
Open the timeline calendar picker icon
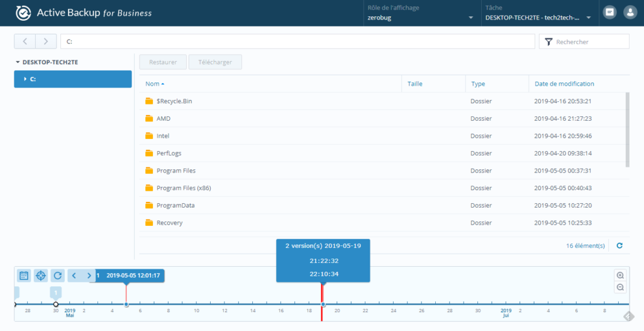pos(24,276)
